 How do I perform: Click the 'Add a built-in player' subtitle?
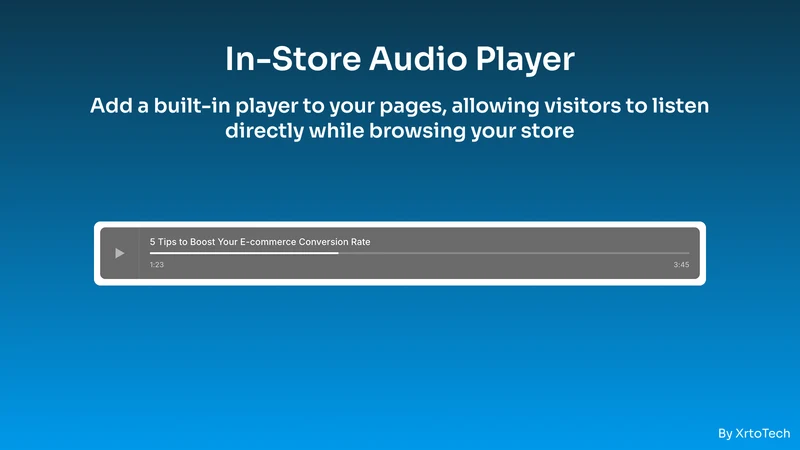click(x=400, y=118)
